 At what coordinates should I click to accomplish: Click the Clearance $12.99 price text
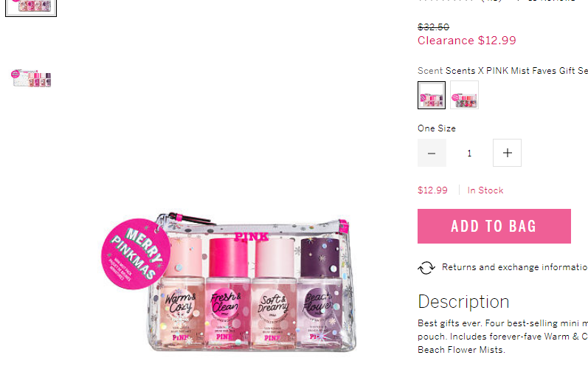[x=467, y=41]
